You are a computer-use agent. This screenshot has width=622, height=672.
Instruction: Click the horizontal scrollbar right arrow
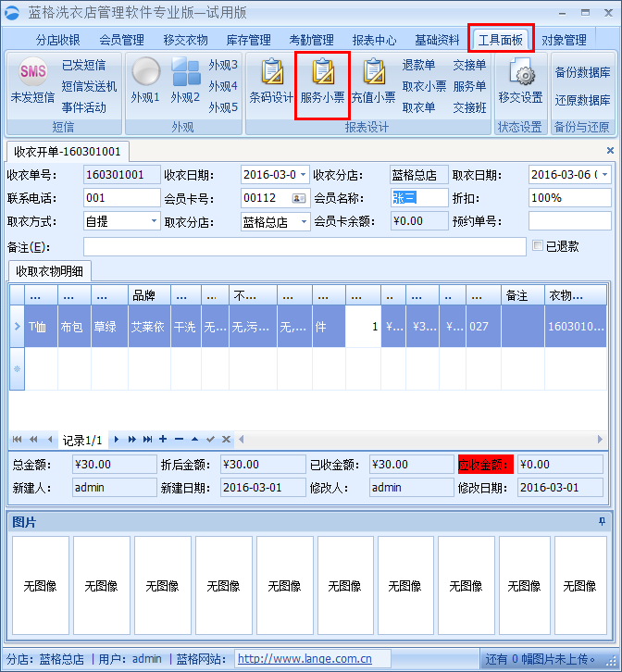[600, 440]
